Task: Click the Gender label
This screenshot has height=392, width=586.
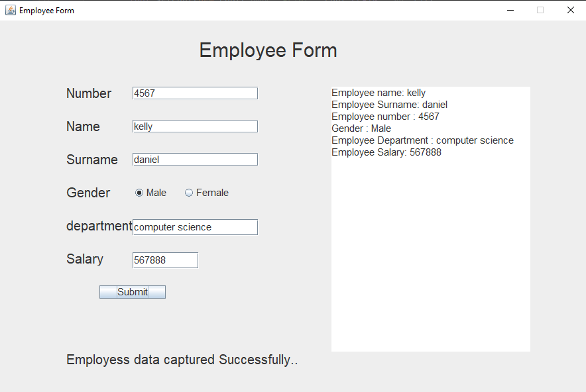Action: (x=88, y=193)
